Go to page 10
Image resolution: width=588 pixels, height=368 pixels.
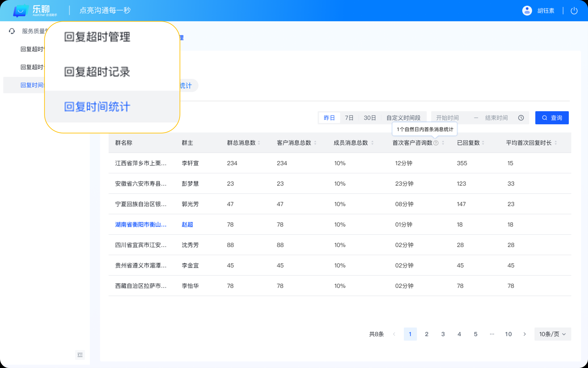(x=508, y=334)
